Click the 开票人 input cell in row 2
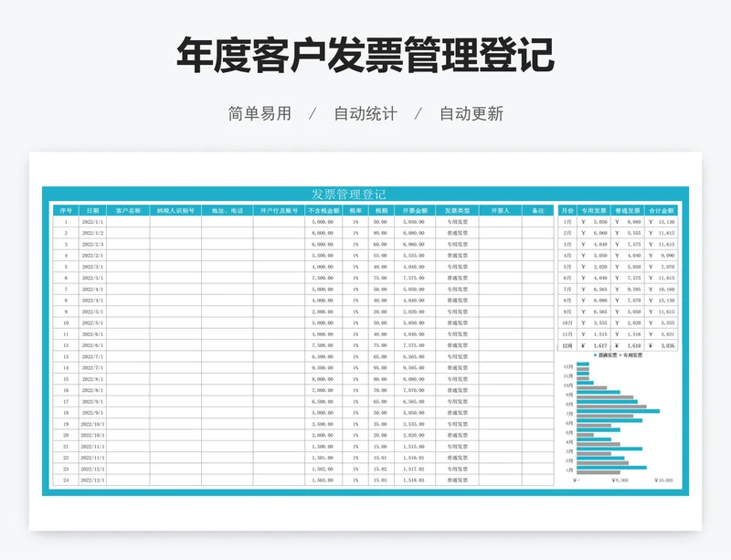 [500, 233]
